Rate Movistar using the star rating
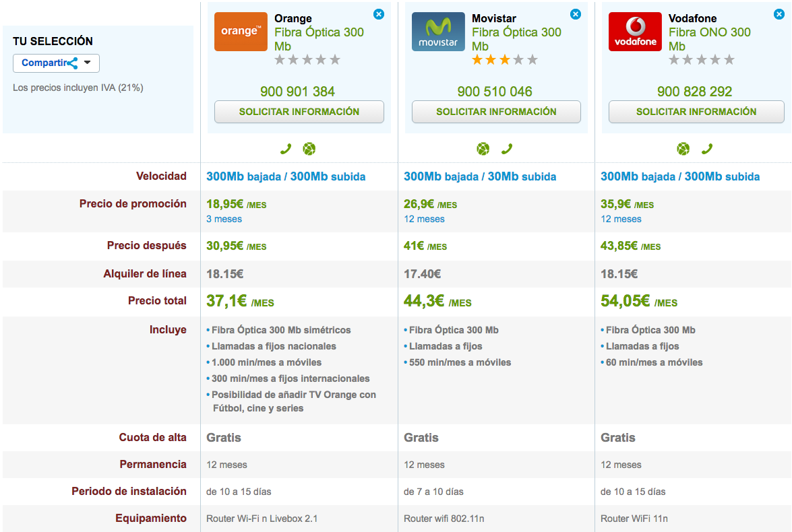This screenshot has width=792, height=532. click(504, 60)
